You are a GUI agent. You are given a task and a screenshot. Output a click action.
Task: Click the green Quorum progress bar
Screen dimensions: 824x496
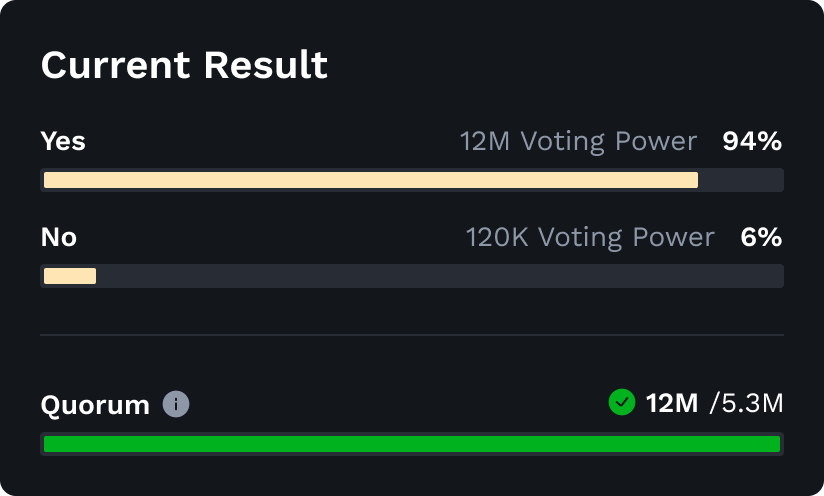412,444
